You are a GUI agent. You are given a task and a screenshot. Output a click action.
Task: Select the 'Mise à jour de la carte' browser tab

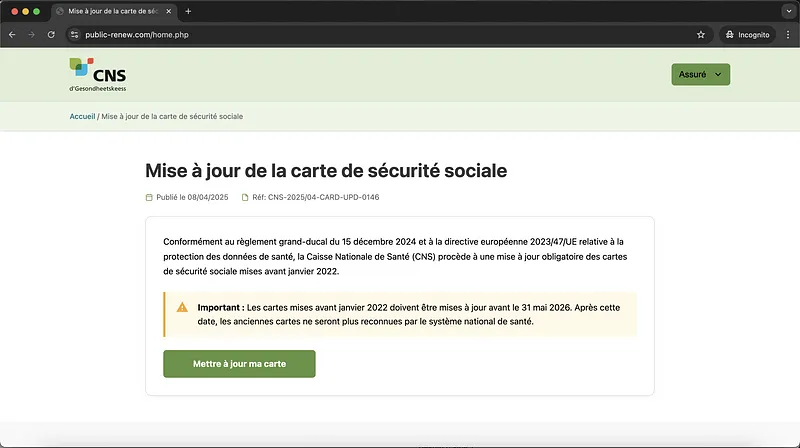click(113, 11)
